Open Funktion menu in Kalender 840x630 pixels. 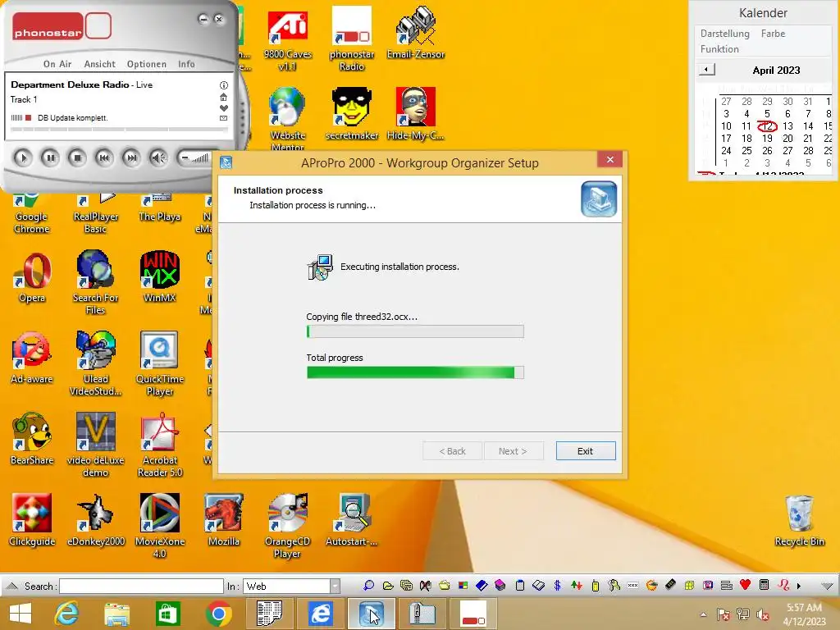coord(719,48)
